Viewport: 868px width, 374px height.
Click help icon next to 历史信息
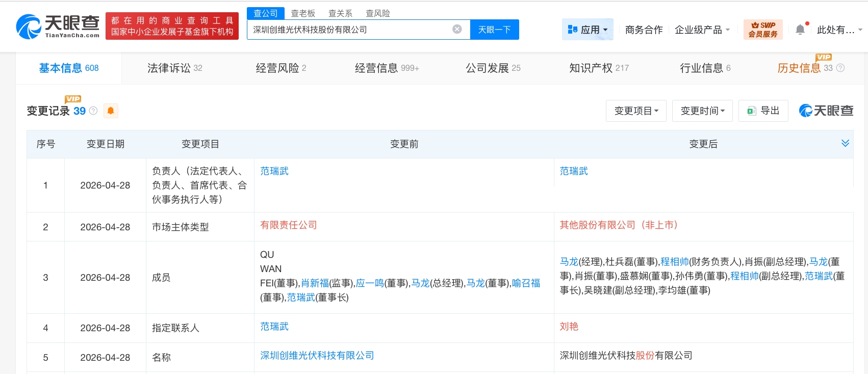(x=840, y=68)
